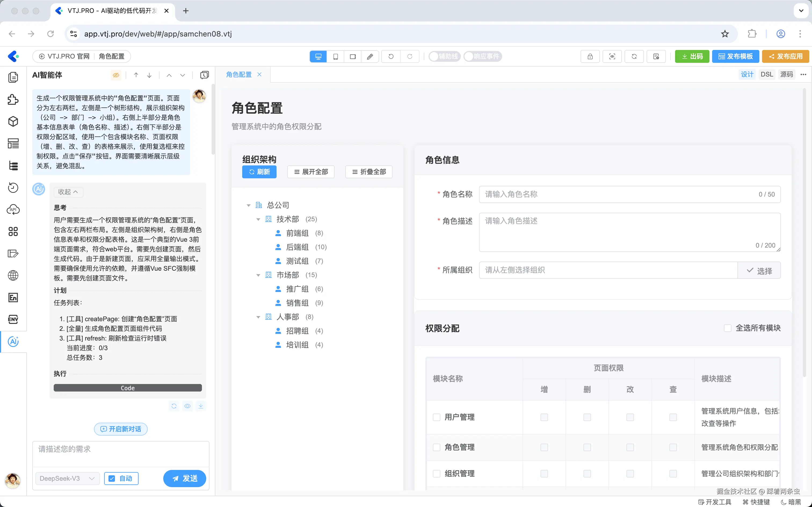Toggle the 辅助线 switch

coord(445,56)
